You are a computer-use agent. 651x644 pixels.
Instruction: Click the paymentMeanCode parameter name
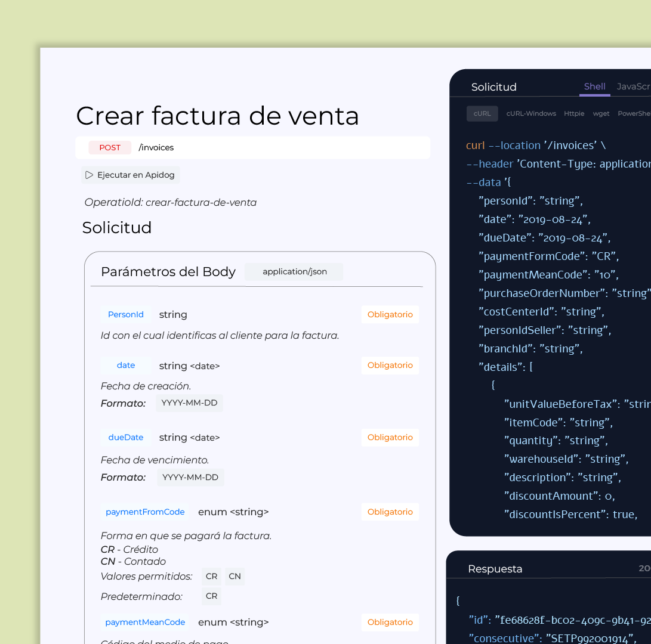pos(145,623)
